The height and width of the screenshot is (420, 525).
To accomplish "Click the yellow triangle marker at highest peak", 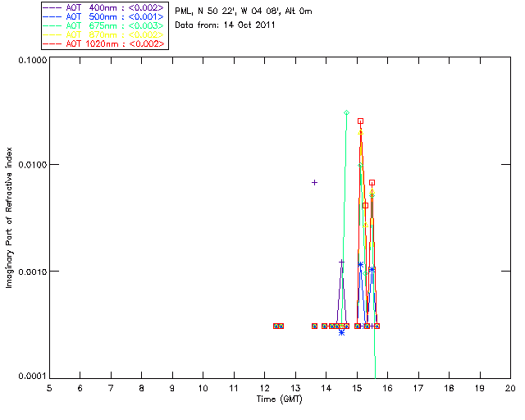I will point(360,132).
